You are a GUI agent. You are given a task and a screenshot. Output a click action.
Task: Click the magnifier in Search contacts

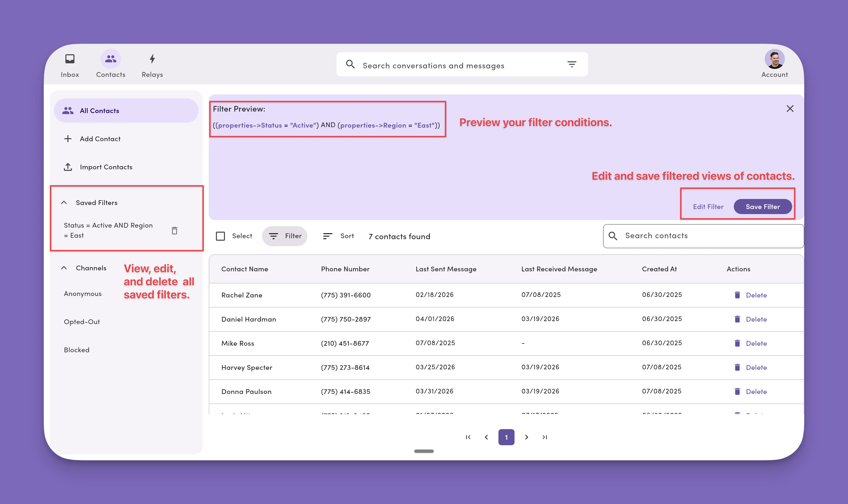613,236
